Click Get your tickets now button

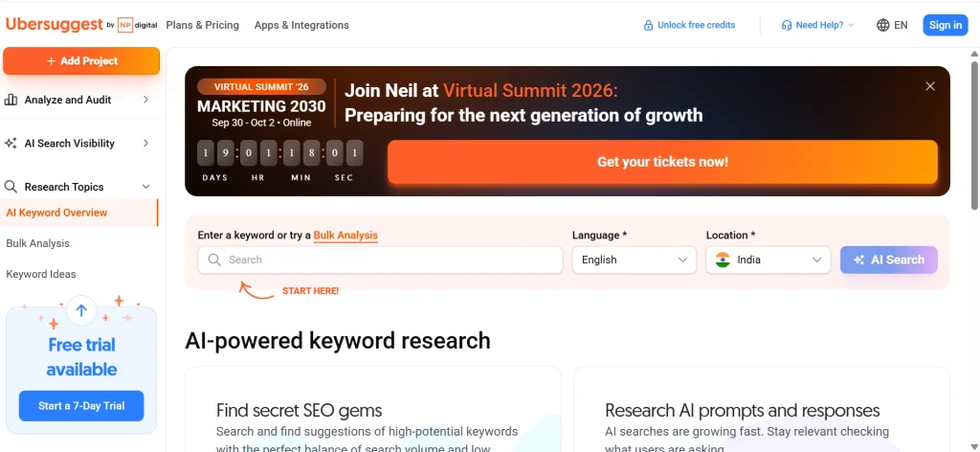point(662,162)
